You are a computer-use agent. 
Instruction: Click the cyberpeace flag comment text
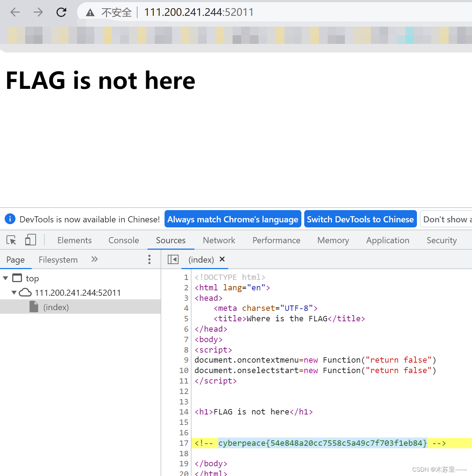click(323, 443)
